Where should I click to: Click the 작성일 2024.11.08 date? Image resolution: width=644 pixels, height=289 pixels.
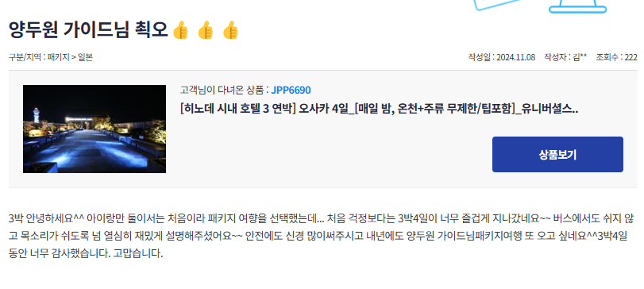point(502,57)
